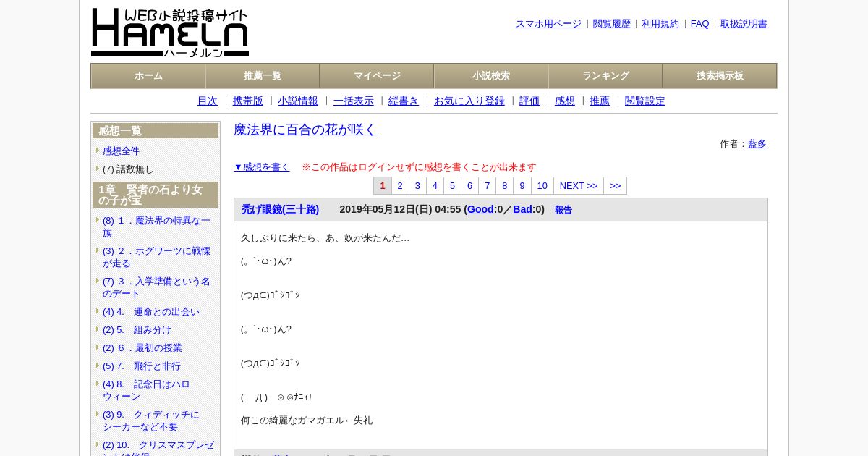Click NEXT >> pagination button
The height and width of the screenshot is (456, 868).
(579, 186)
